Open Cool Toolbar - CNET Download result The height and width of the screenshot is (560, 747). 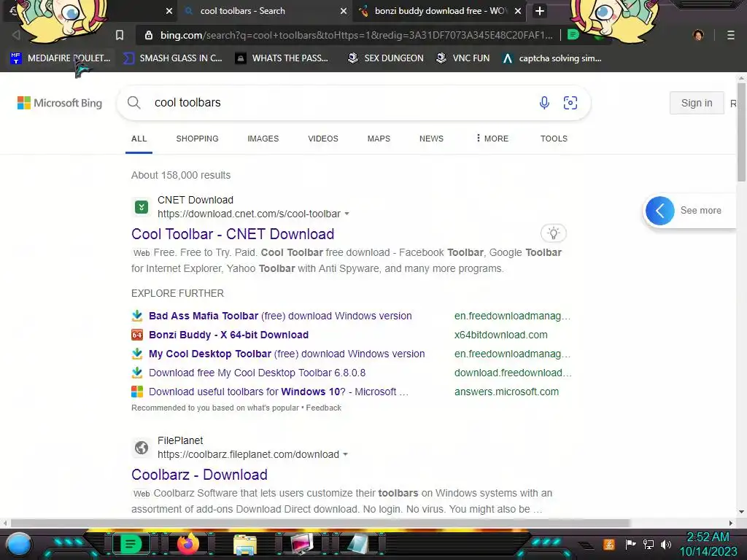click(233, 234)
